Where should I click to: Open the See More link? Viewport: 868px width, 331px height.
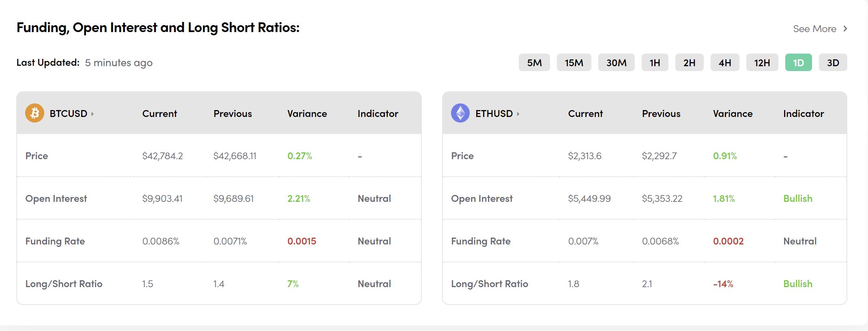pyautogui.click(x=814, y=29)
